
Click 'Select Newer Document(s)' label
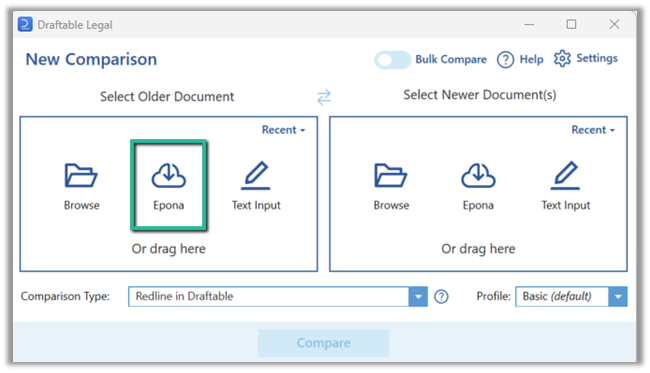(x=480, y=95)
